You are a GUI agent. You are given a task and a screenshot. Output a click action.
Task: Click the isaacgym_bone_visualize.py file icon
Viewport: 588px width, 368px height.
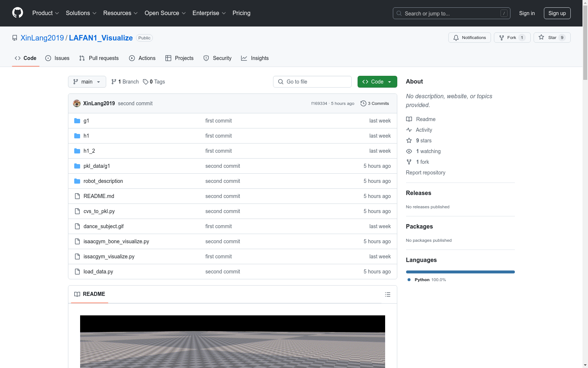point(77,241)
